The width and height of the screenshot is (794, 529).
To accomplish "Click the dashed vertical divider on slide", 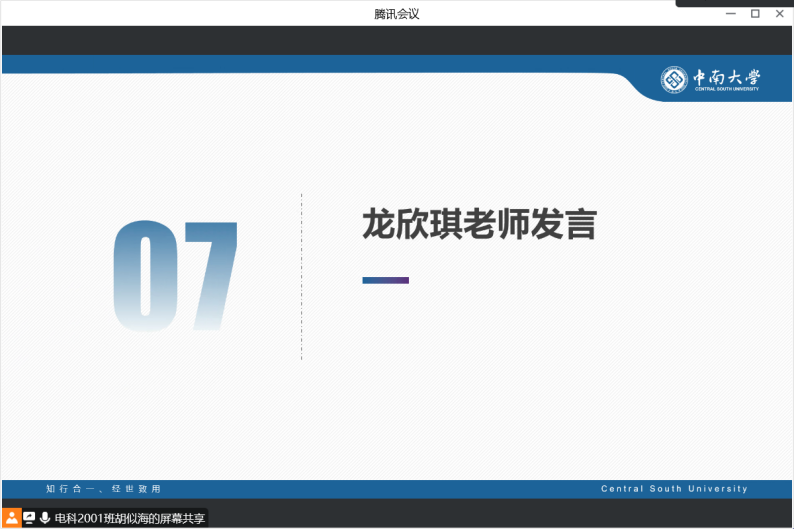I will [x=301, y=277].
